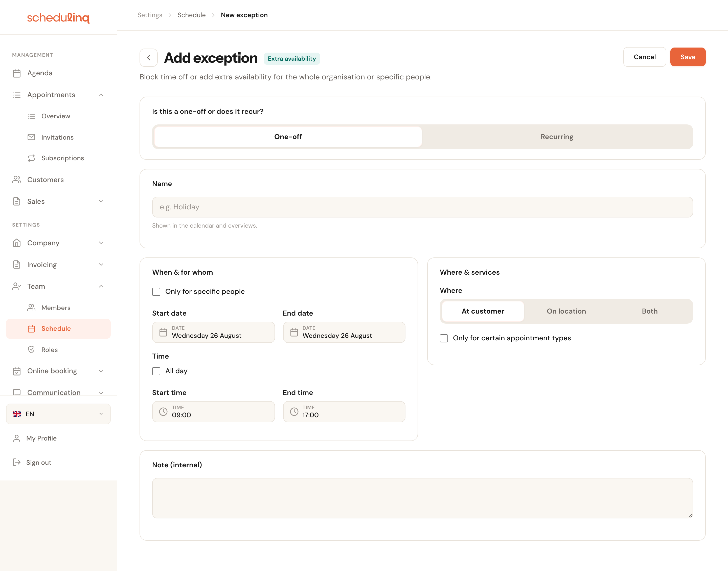Open the EN language dropdown
The width and height of the screenshot is (728, 571).
click(58, 414)
